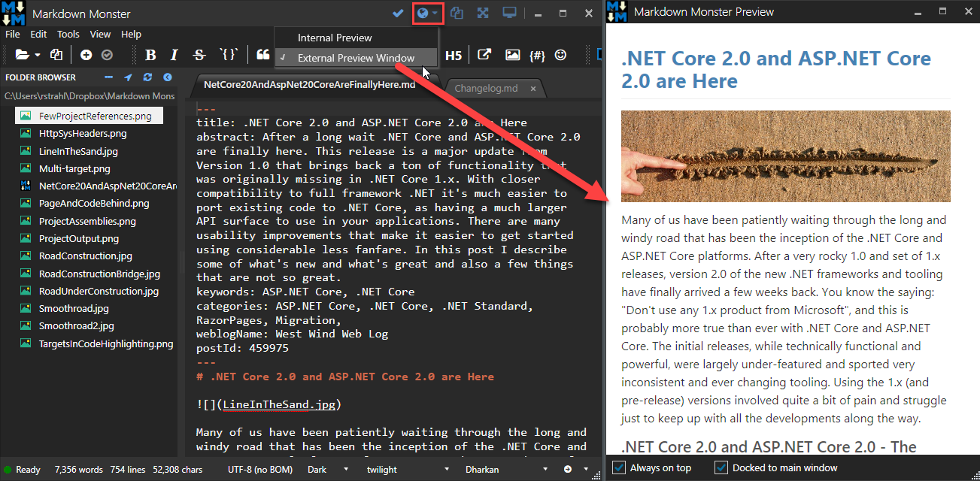The width and height of the screenshot is (980, 481).
Task: Insert a block quote
Action: tap(262, 55)
